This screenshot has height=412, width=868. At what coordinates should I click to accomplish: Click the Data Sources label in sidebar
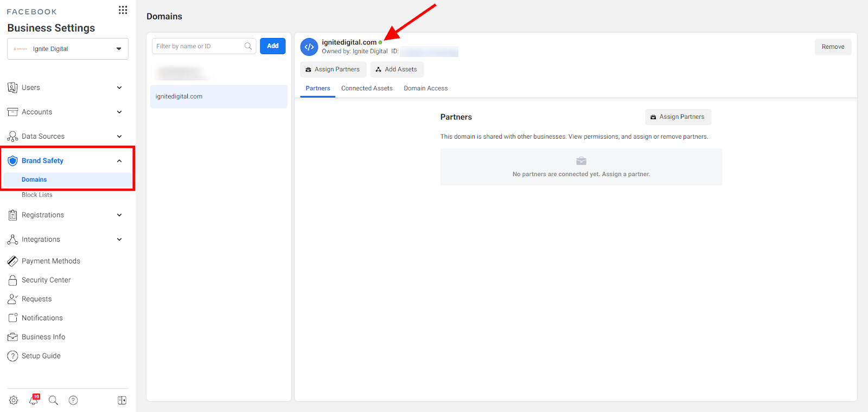pos(43,137)
